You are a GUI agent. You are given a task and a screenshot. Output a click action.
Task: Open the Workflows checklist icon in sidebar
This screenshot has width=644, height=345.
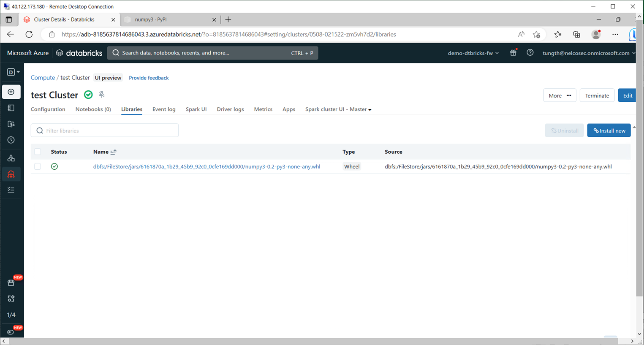[x=11, y=190]
